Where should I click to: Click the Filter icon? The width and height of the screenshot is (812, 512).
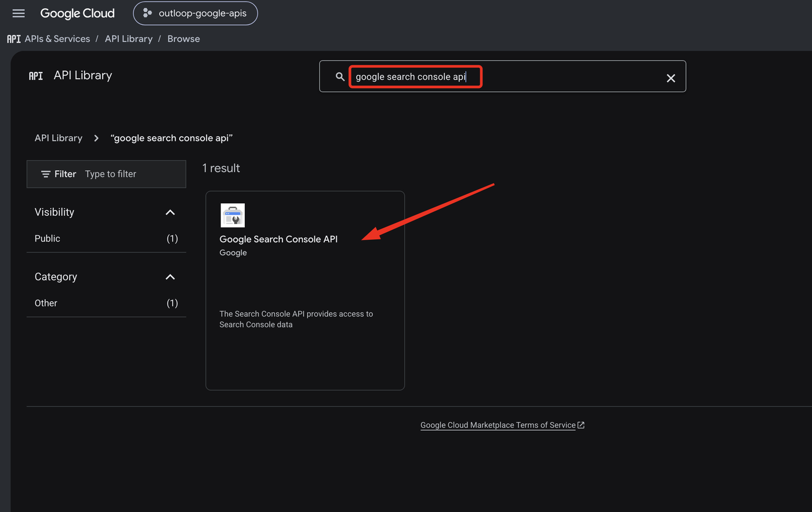(x=46, y=174)
